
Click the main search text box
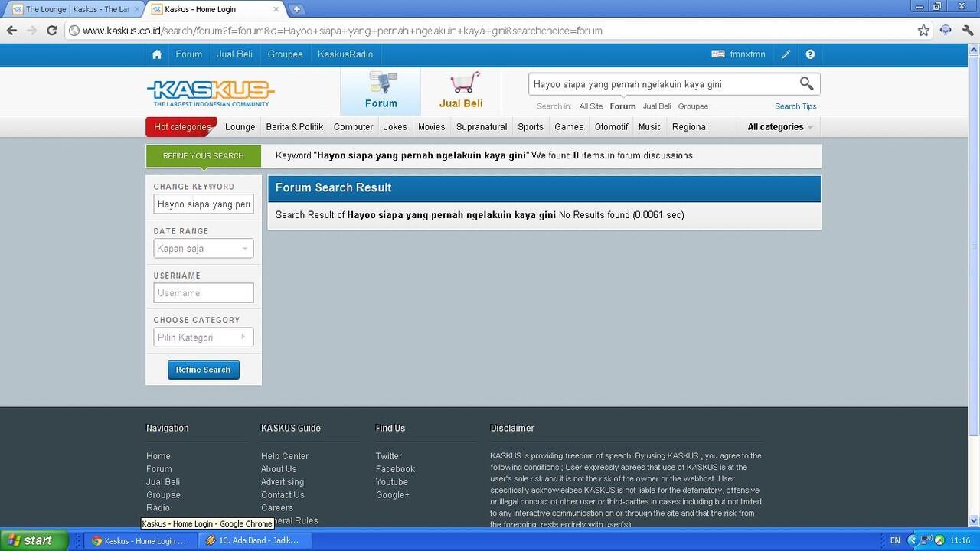coord(662,84)
